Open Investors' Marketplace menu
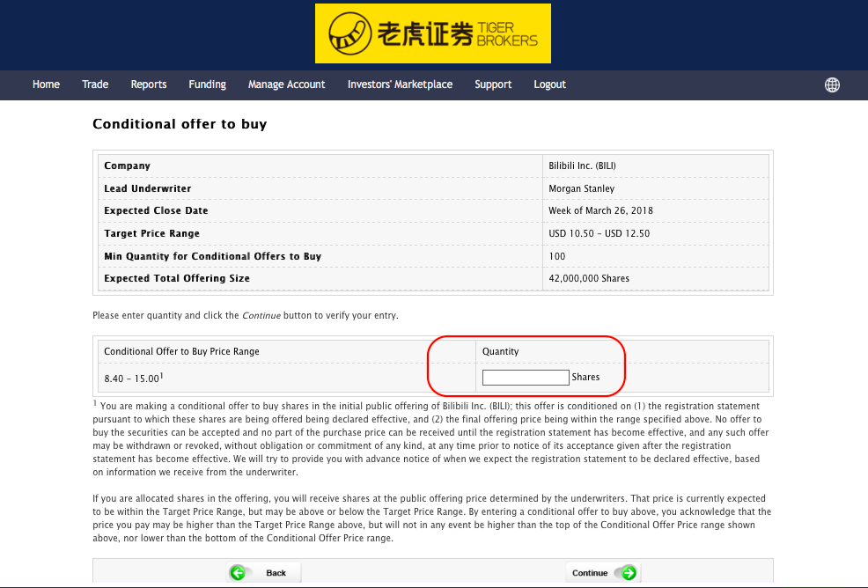 click(400, 85)
